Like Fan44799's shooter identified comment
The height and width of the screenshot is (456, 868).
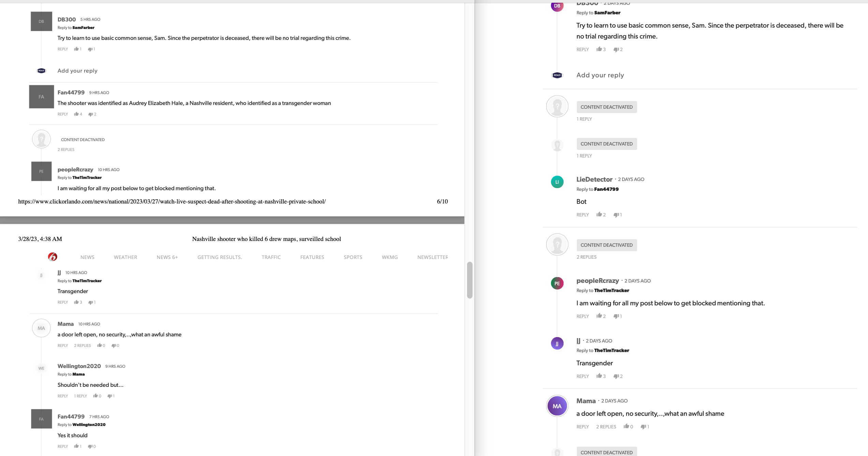pyautogui.click(x=76, y=114)
